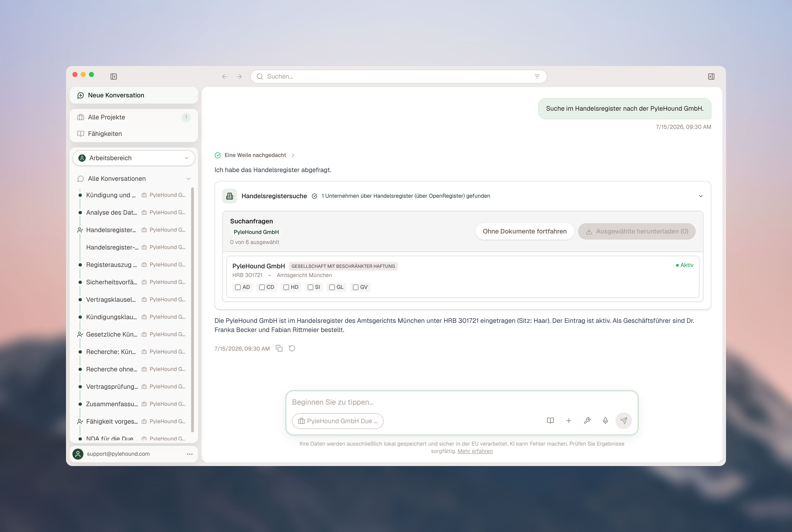Click the Fähigkeiten book icon
This screenshot has width=792, height=532.
coord(80,134)
